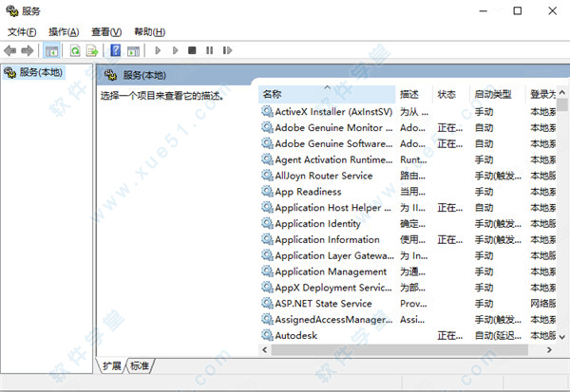Screen dimensions: 570x392
Task: Click the Back arrow in toolbar
Action: pyautogui.click(x=10, y=50)
